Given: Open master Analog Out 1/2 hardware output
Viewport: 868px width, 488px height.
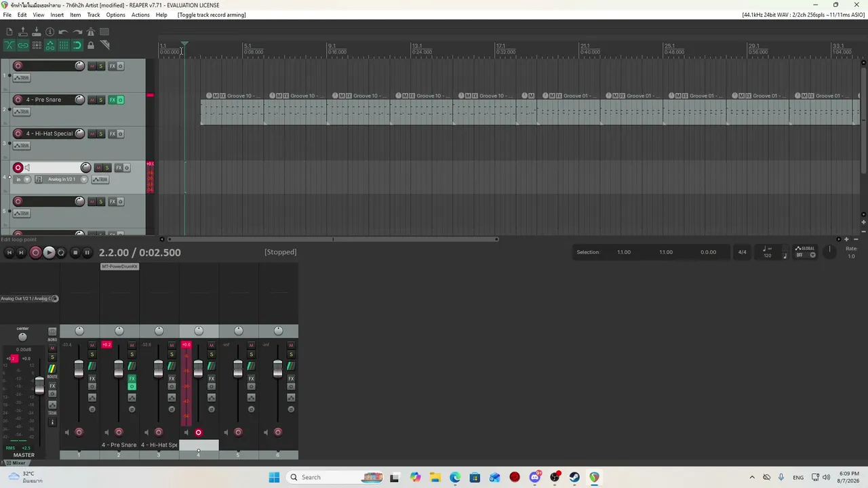Looking at the screenshot, I should point(27,298).
